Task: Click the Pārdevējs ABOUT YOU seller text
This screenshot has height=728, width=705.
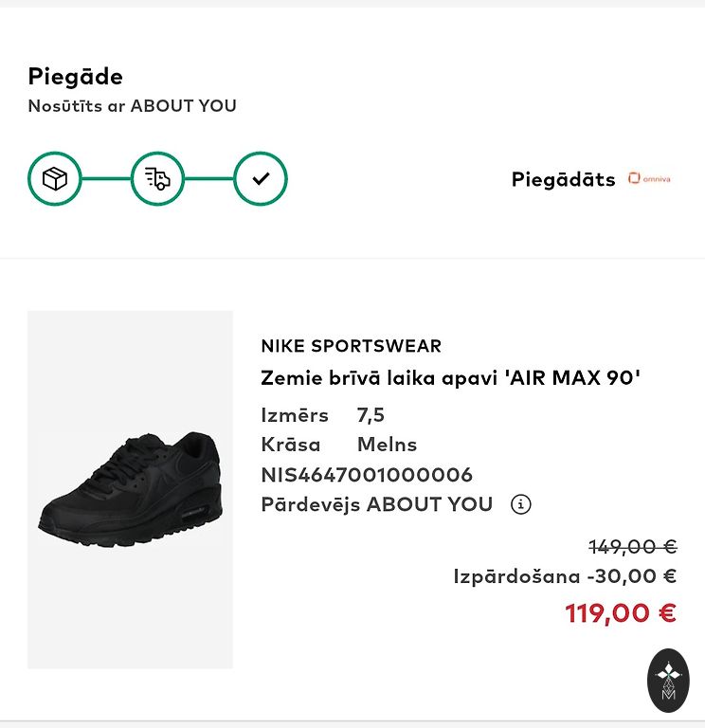Action: [x=376, y=504]
